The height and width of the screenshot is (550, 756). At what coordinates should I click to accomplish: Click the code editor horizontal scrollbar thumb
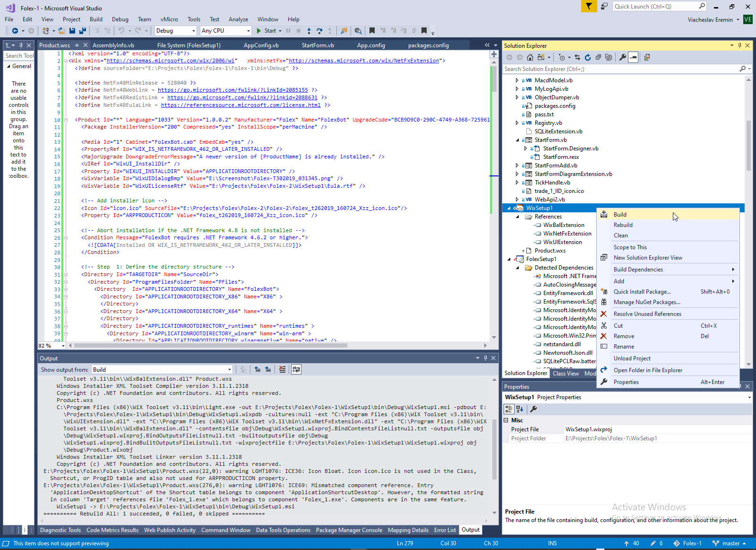coord(210,346)
